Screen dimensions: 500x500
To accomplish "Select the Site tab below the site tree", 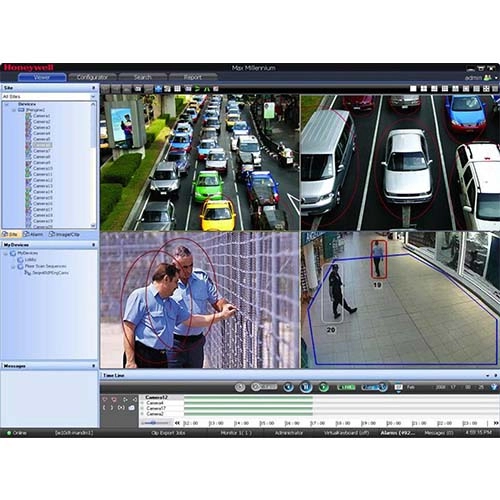I will point(11,235).
